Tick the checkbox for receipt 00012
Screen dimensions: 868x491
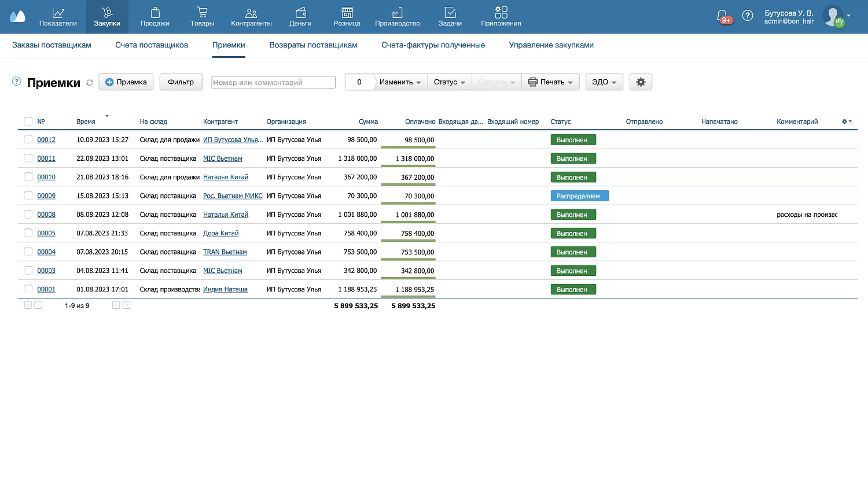pyautogui.click(x=28, y=139)
